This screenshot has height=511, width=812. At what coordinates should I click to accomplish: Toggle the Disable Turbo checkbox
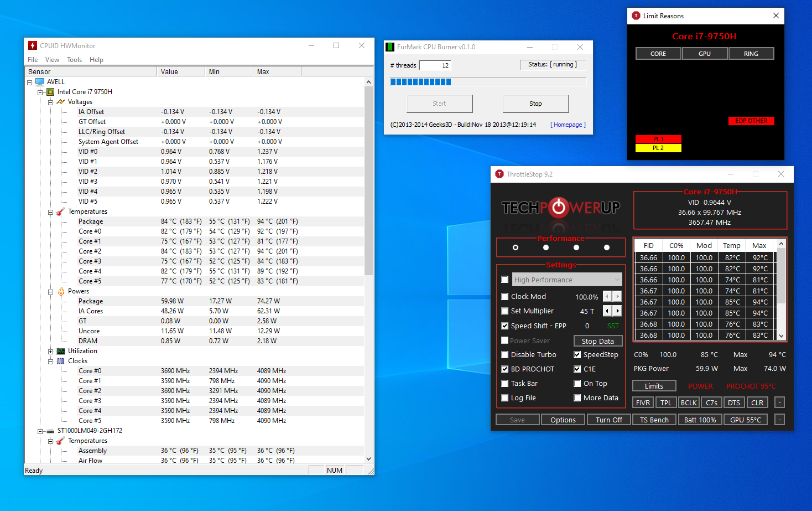point(505,354)
